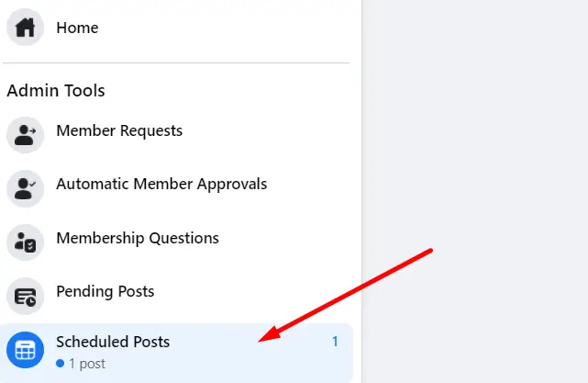Viewport: 588px width, 383px height.
Task: Click the blue dot beside 1 post
Action: coord(60,364)
